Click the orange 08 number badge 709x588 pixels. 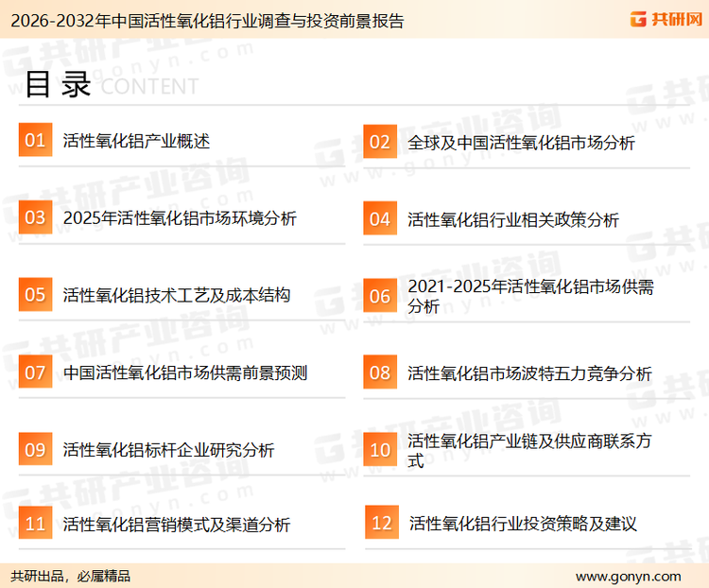380,372
